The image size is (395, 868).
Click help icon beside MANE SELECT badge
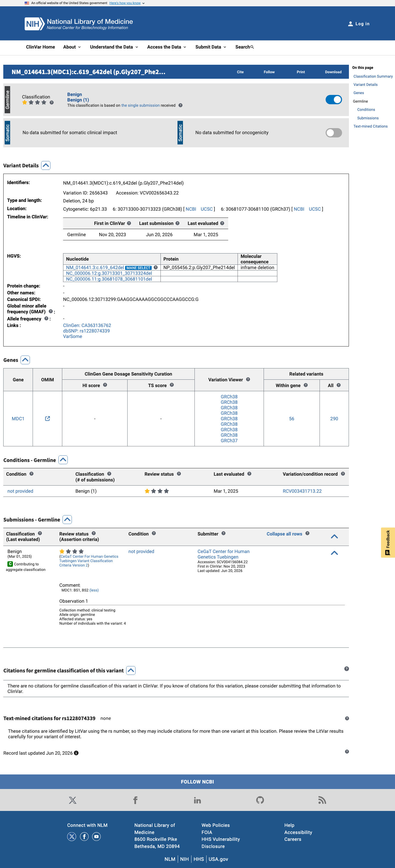[x=156, y=267]
